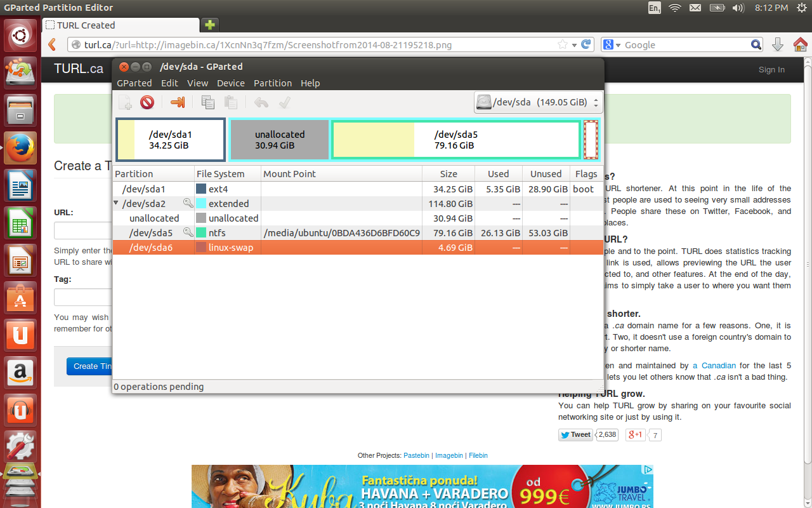The width and height of the screenshot is (812, 508).
Task: Click the ntfs color swatch
Action: 201,233
